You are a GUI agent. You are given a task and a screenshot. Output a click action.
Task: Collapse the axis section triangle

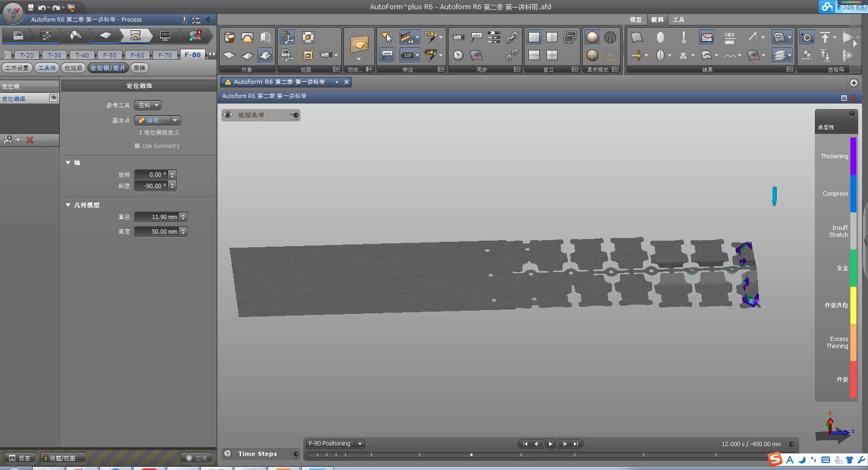[68, 163]
